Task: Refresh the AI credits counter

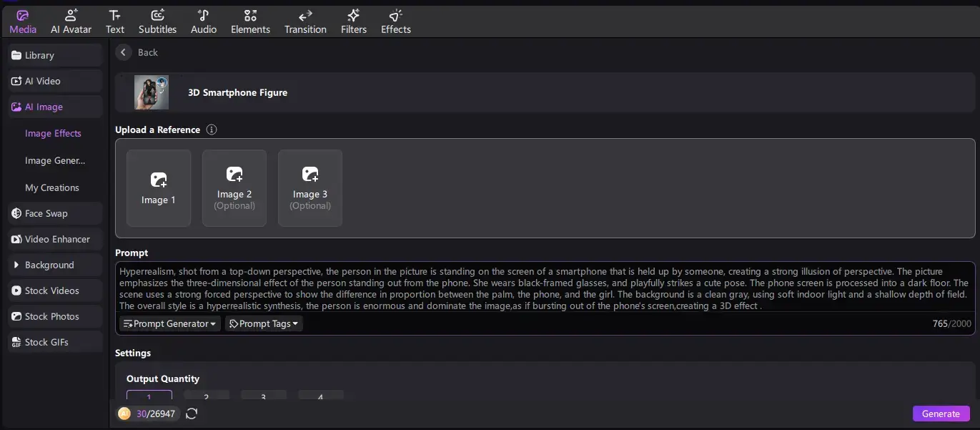Action: click(192, 414)
